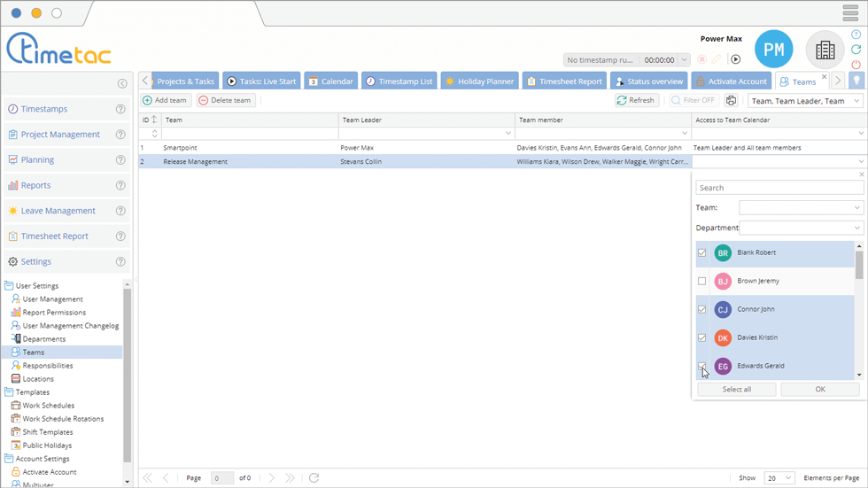Expand the Department dropdown
The image size is (868, 488).
tap(801, 228)
